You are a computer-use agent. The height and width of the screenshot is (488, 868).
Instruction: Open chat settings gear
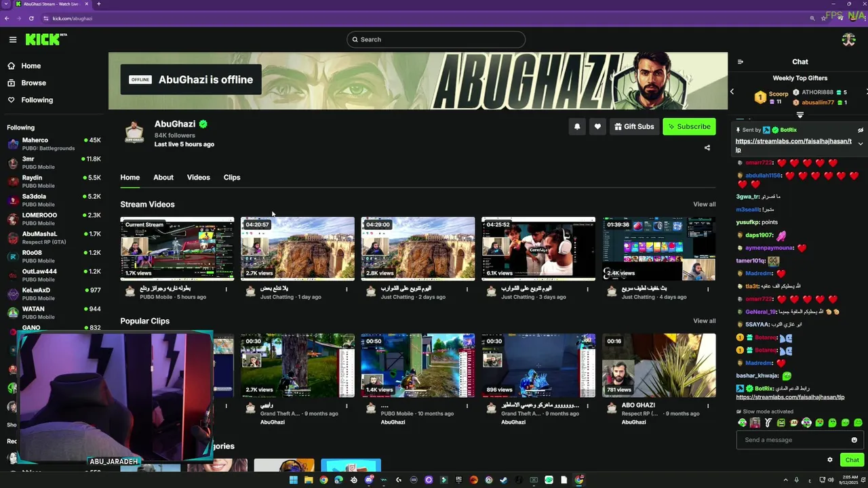point(829,460)
